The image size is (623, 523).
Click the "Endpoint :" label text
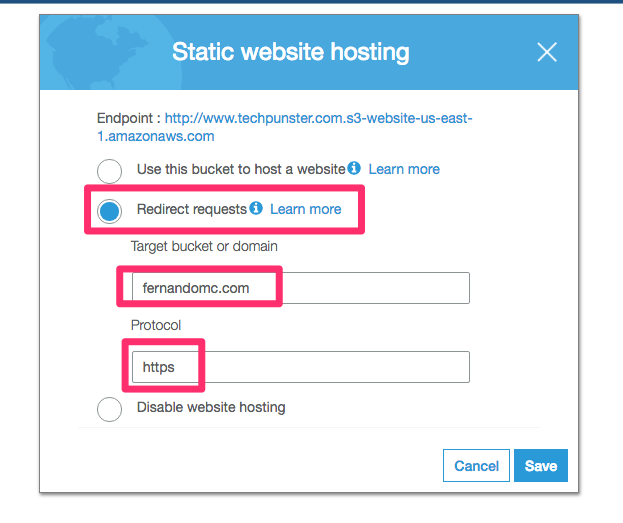[129, 118]
